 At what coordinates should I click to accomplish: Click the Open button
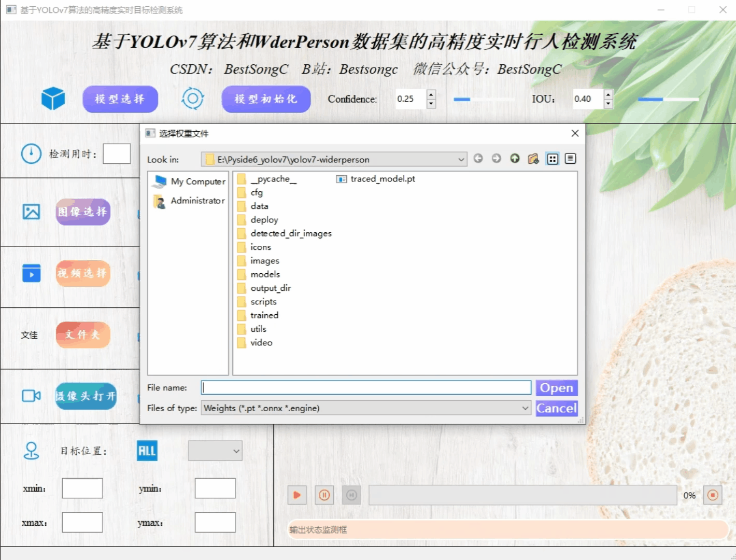[556, 388]
